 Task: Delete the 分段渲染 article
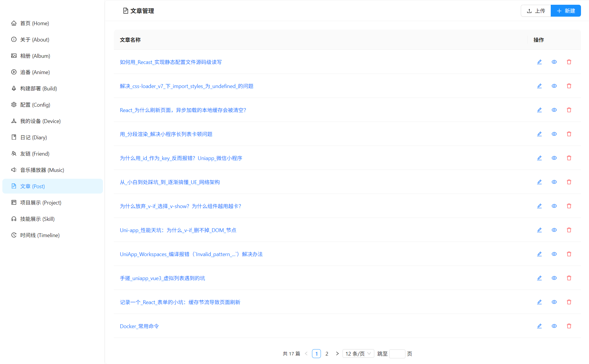click(x=569, y=134)
